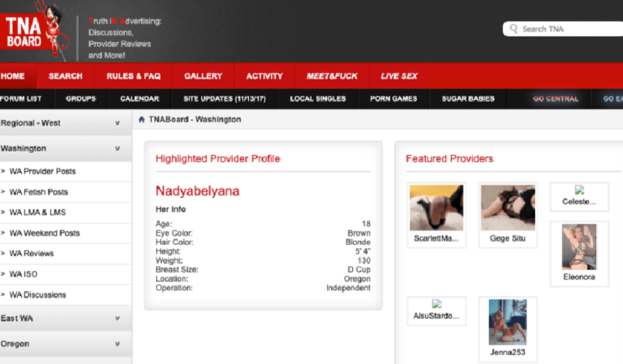Open the Activity menu item
Image resolution: width=623 pixels, height=364 pixels.
pyautogui.click(x=264, y=76)
